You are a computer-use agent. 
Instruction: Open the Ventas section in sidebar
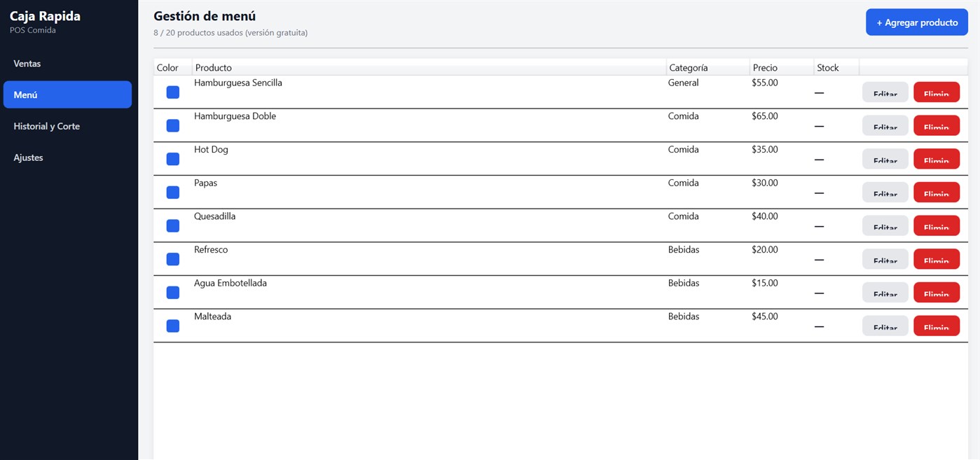[x=67, y=64]
